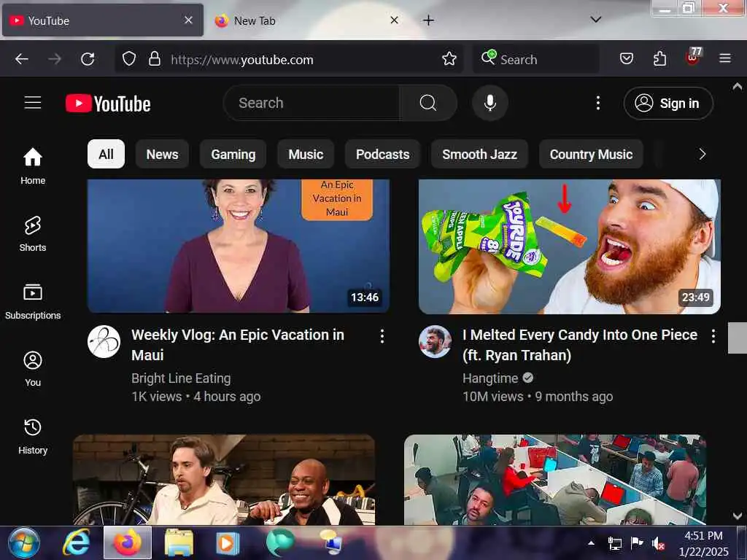Bookmark this page with the star
This screenshot has width=747, height=560.
click(449, 59)
